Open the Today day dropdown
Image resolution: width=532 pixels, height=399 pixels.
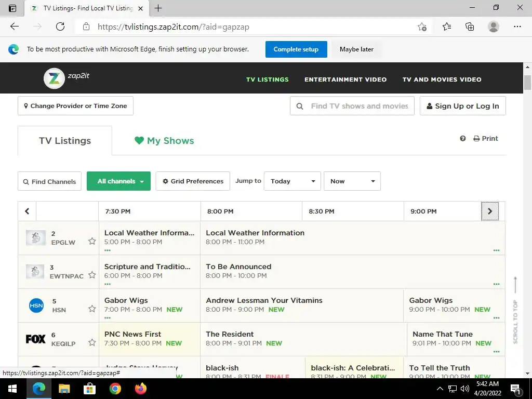(292, 181)
